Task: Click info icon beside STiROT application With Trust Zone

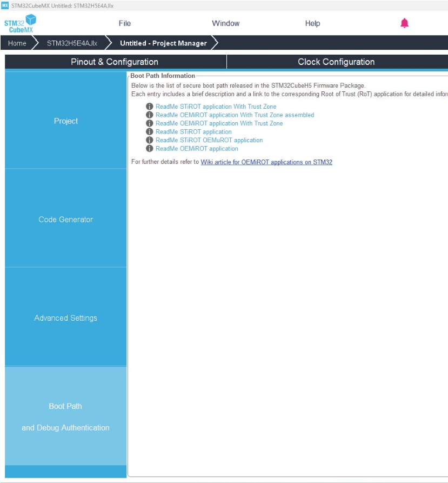Action: tap(149, 107)
